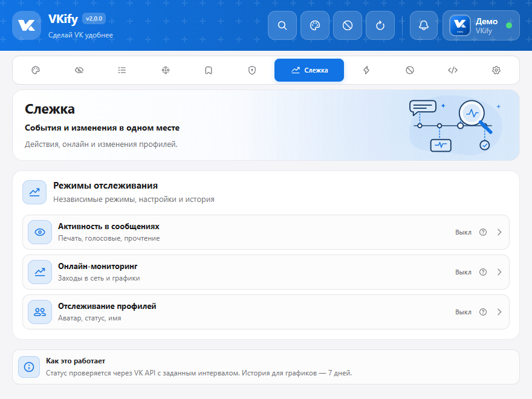The image size is (532, 399).
Task: Switch to the code brackets tab
Action: (453, 70)
